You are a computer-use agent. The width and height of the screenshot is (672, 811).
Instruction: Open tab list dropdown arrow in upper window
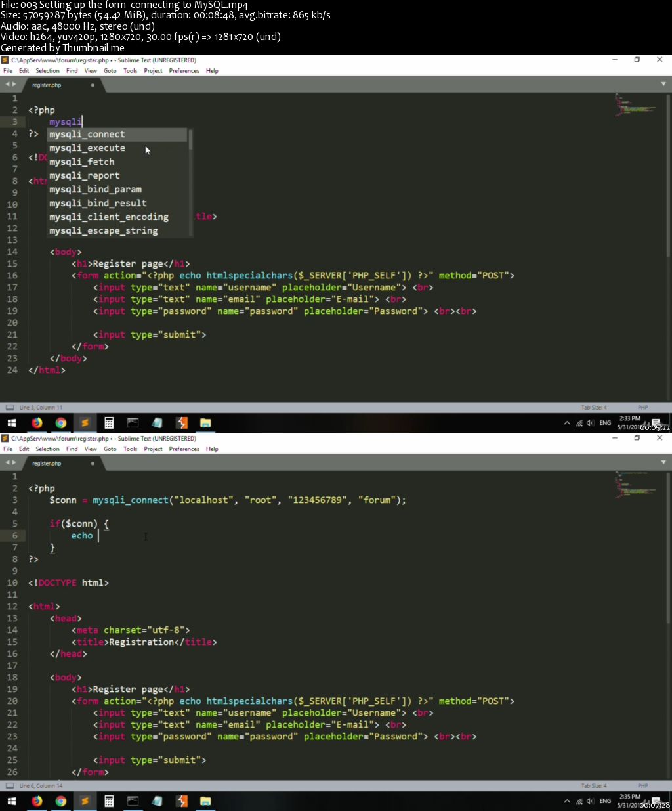pos(663,85)
